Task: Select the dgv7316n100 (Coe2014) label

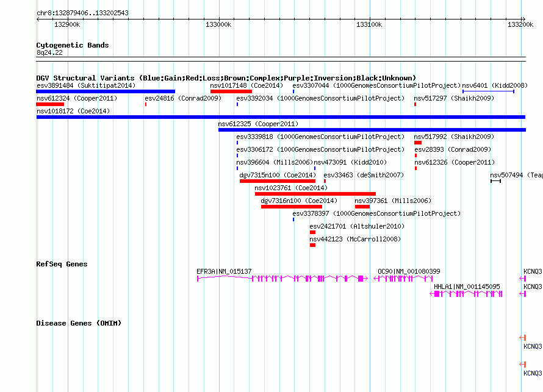Action: pos(299,201)
